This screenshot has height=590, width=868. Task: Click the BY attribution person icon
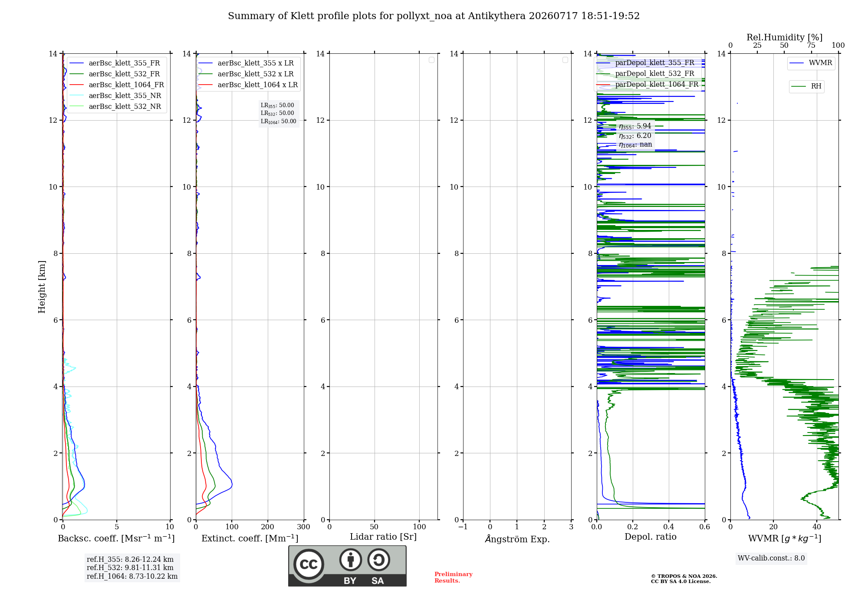351,560
